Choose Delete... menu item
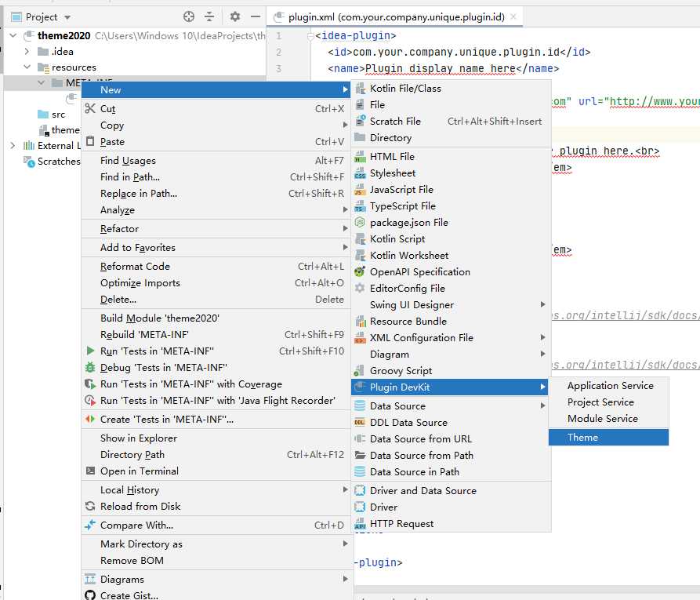The width and height of the screenshot is (700, 600). (x=216, y=300)
